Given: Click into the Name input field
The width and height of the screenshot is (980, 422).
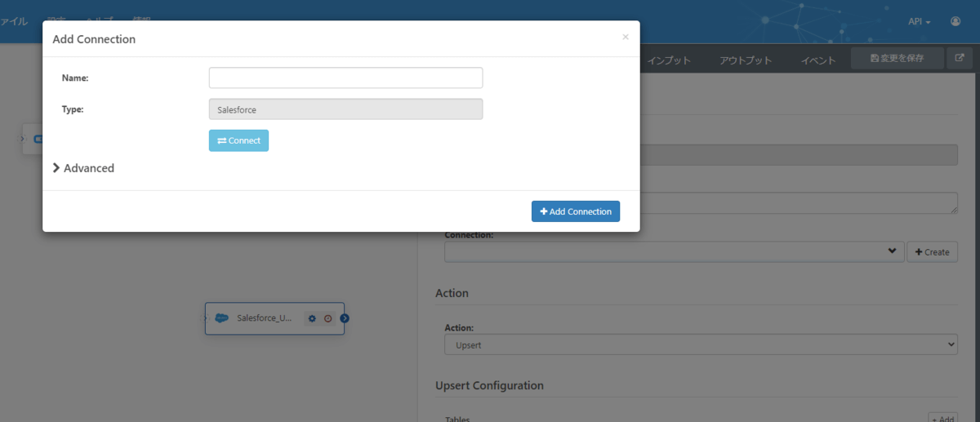Looking at the screenshot, I should [345, 78].
